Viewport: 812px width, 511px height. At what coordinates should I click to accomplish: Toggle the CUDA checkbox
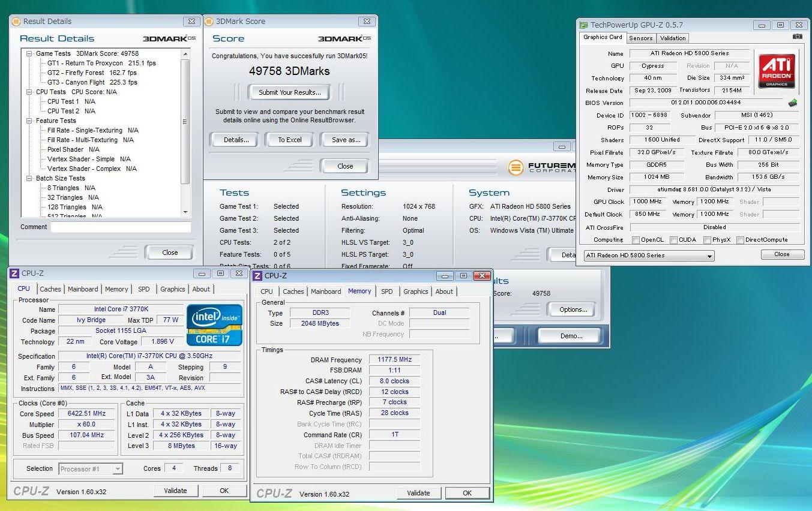tap(674, 240)
